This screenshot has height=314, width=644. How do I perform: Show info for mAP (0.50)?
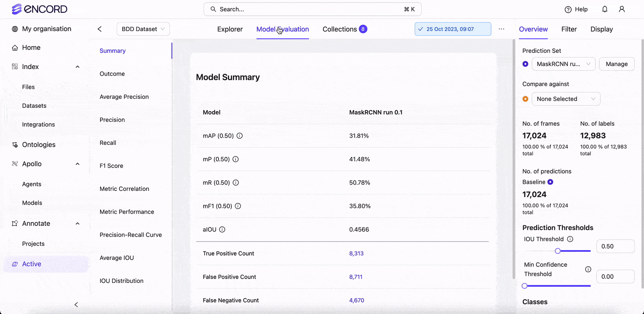click(239, 136)
